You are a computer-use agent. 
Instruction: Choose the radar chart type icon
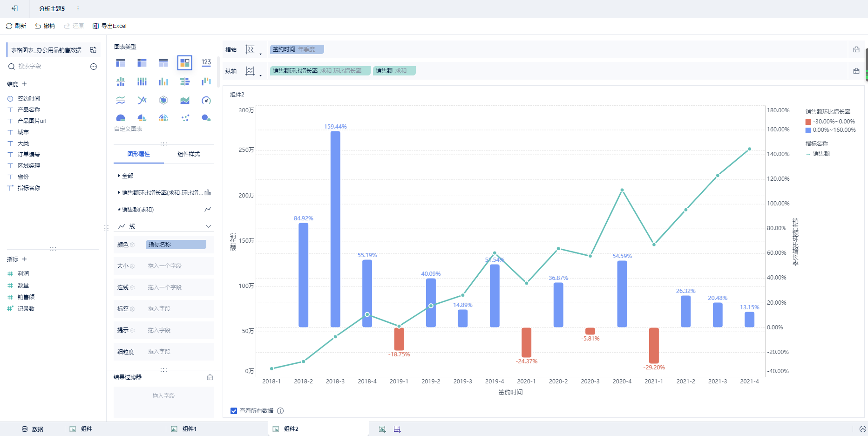point(163,100)
